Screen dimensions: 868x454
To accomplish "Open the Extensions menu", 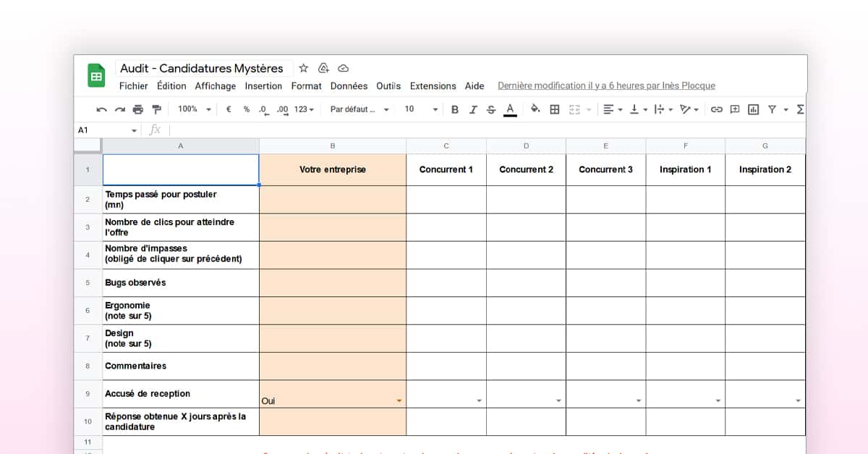I will tap(433, 85).
